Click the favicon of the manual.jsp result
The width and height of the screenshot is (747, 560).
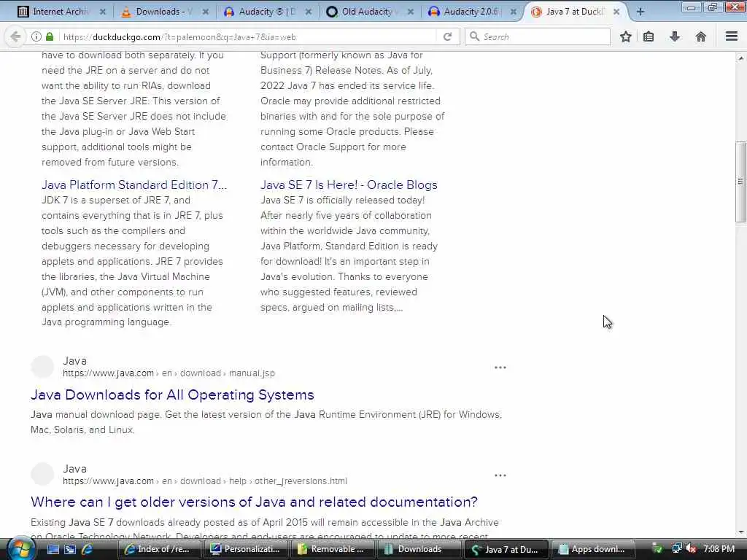pos(42,367)
